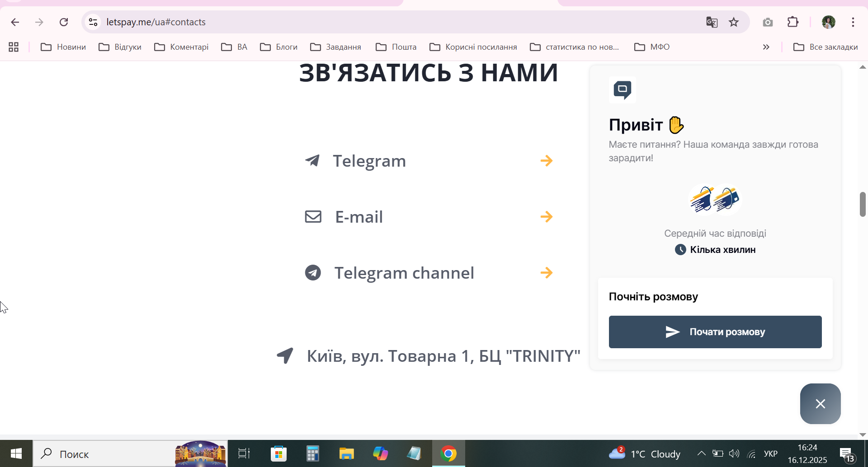Open the Chrome profile avatar

[828, 22]
